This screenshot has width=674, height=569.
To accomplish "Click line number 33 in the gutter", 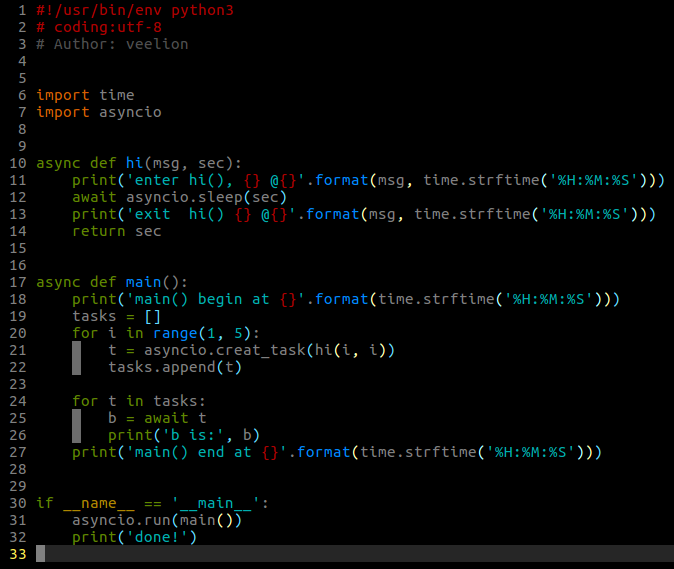I will click(18, 555).
